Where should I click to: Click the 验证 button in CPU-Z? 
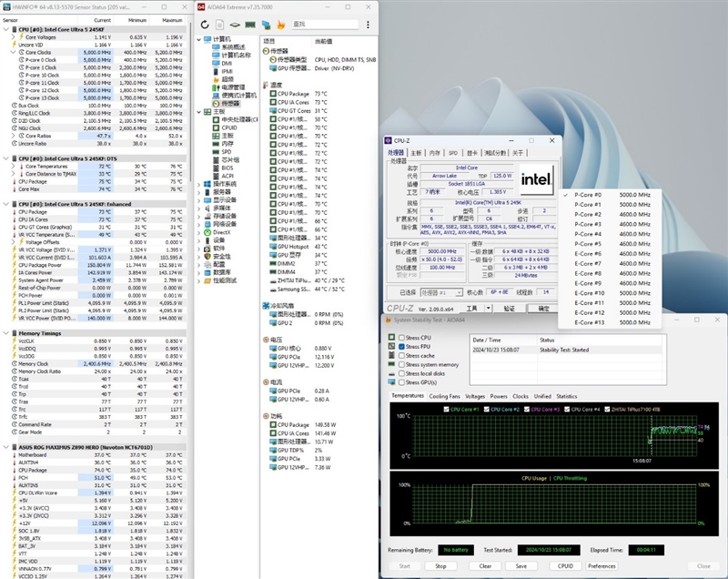[x=510, y=309]
